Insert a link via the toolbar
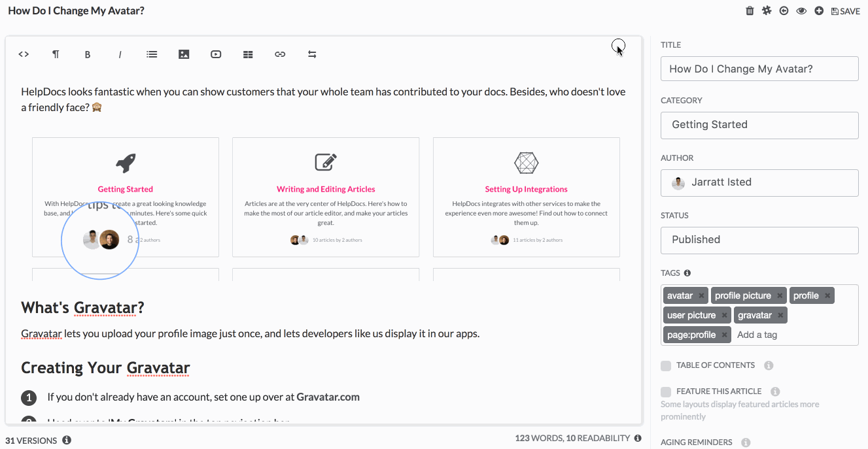This screenshot has height=449, width=868. [x=280, y=54]
